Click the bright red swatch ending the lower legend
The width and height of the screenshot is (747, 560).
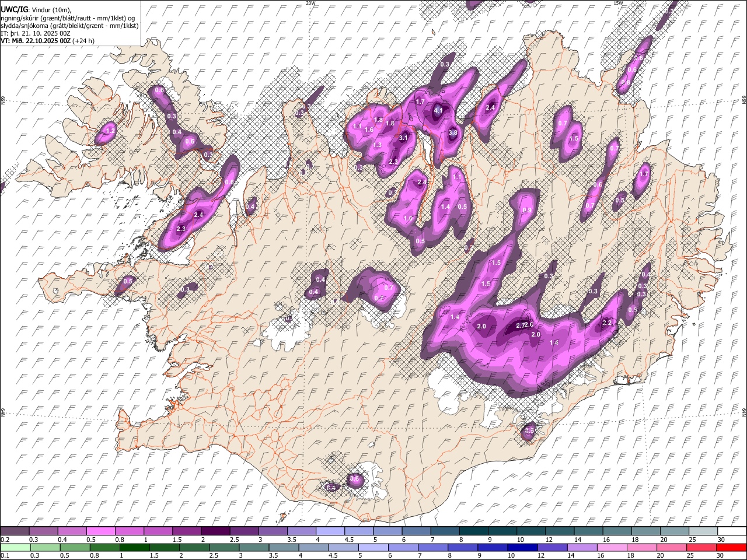pyautogui.click(x=731, y=547)
